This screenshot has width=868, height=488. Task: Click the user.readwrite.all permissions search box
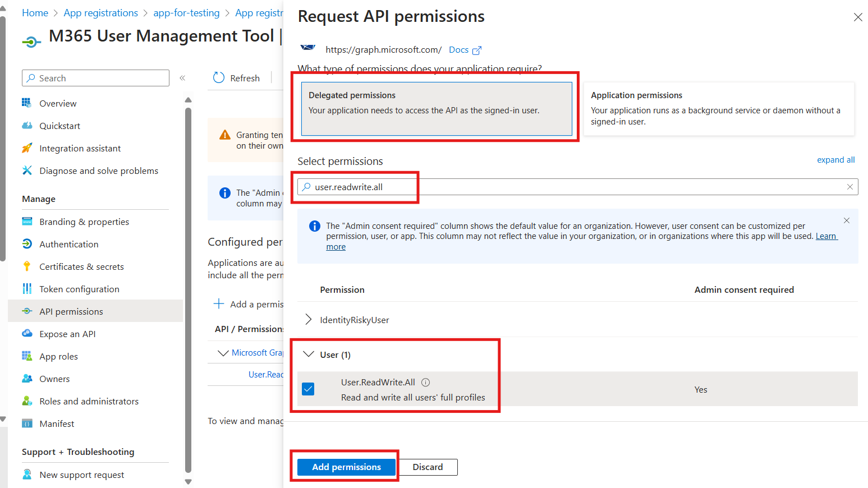click(578, 187)
